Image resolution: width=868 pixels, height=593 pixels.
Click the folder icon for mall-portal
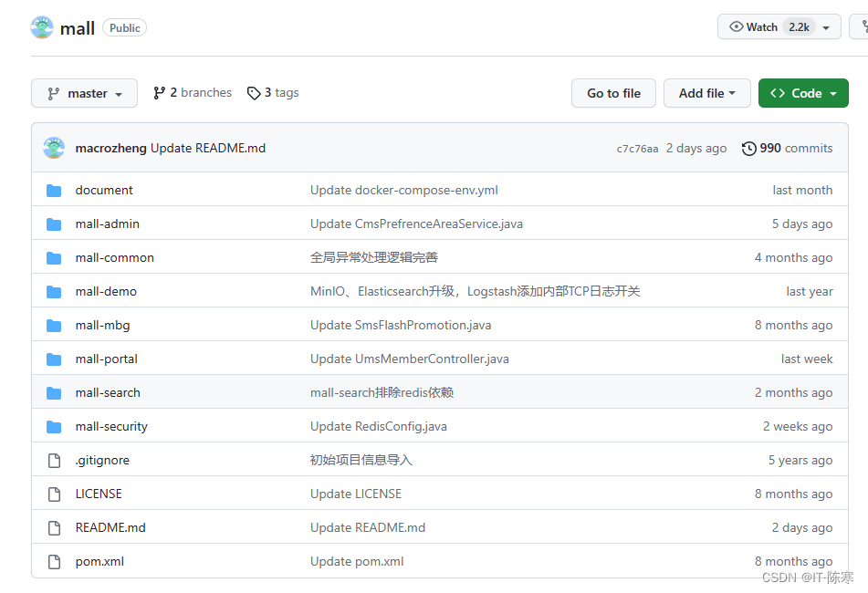coord(54,359)
